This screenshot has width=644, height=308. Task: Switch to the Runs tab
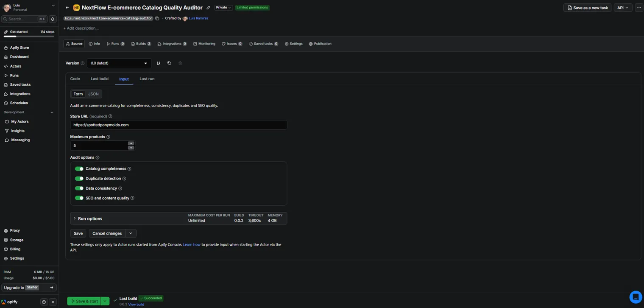(115, 44)
